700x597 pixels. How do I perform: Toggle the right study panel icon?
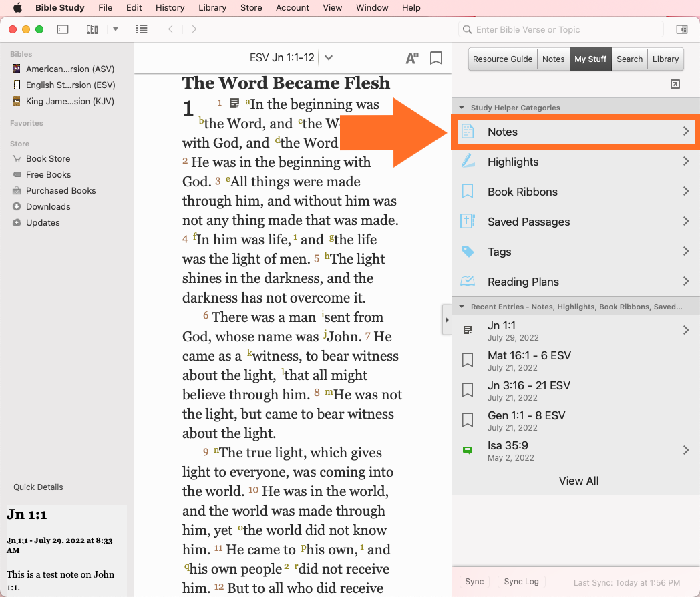pos(682,29)
